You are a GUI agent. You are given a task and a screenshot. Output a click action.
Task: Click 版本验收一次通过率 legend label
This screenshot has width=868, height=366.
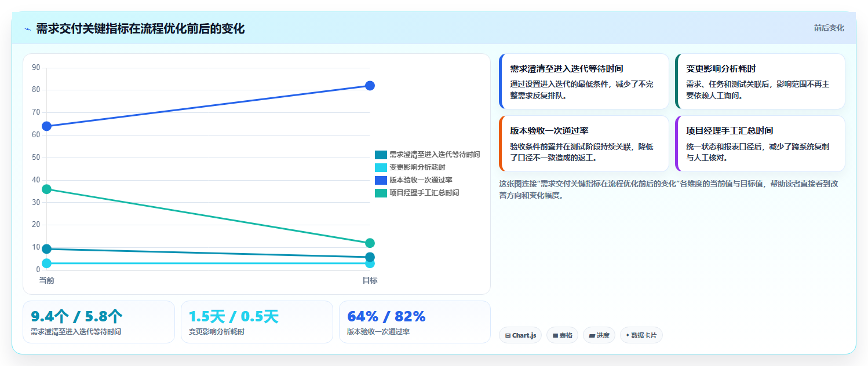click(x=421, y=180)
